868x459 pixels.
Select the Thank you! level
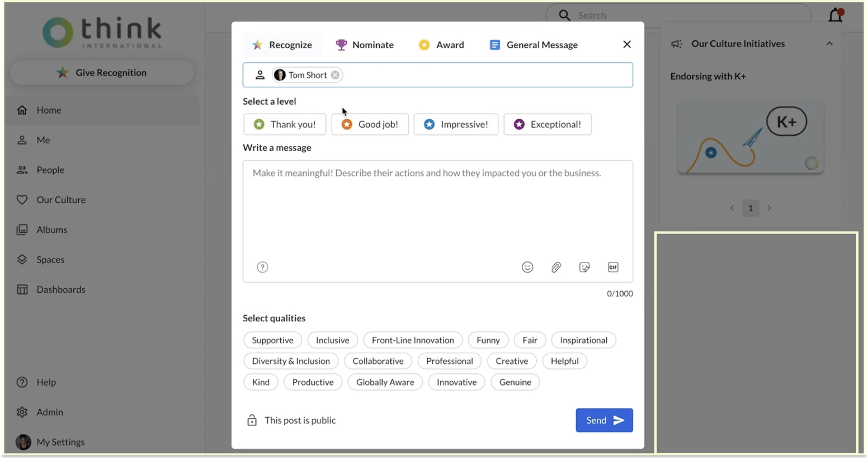click(x=285, y=124)
